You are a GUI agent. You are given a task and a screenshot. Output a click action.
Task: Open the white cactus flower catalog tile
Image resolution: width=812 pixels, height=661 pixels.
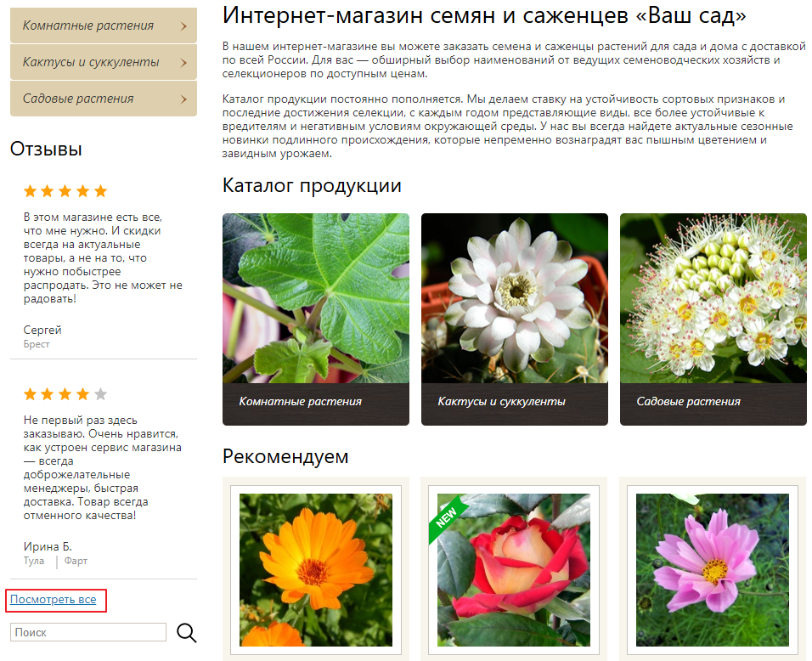[x=514, y=297]
